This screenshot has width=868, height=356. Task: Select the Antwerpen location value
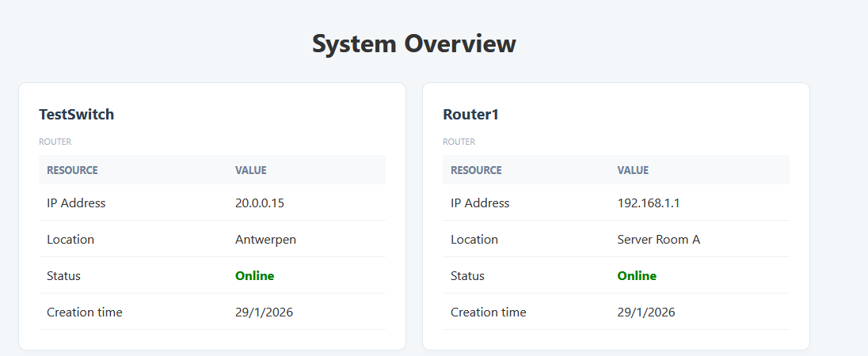pos(266,240)
